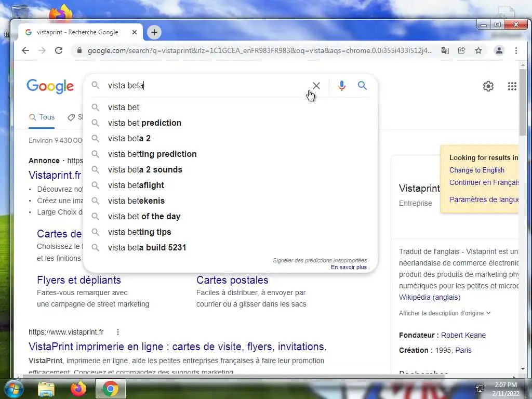
Task: Start voice search with the microphone icon
Action: coord(342,86)
